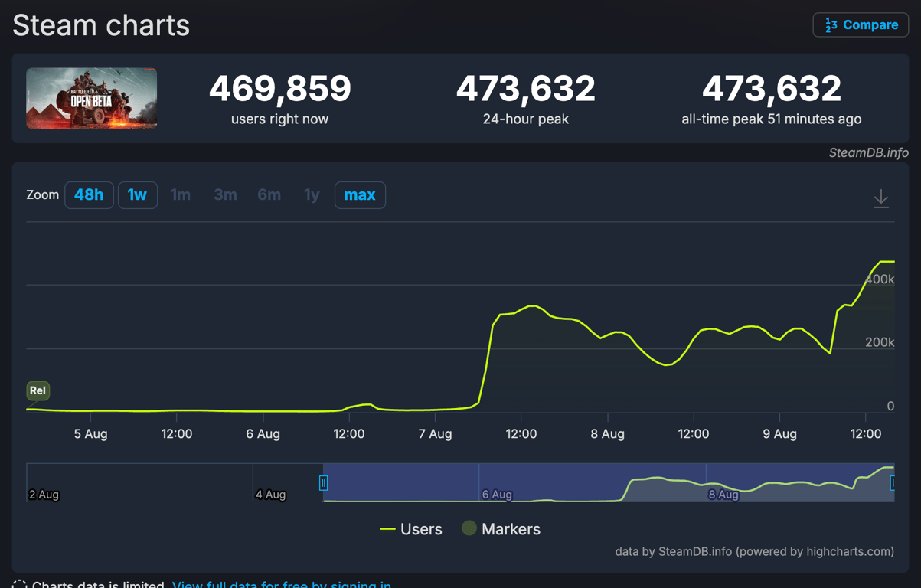The width and height of the screenshot is (921, 588).
Task: Click the 200k y-axis label
Action: (880, 342)
